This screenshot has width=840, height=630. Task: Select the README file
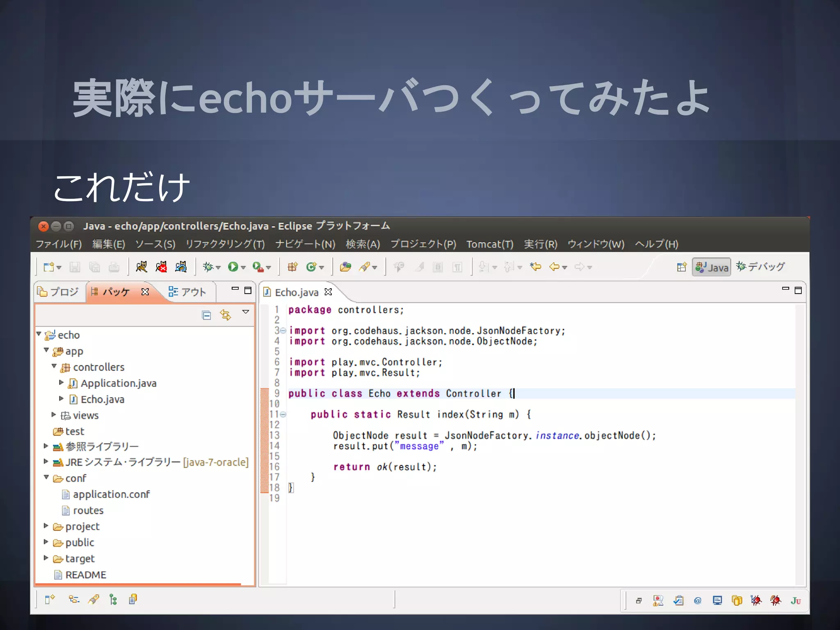coord(80,575)
